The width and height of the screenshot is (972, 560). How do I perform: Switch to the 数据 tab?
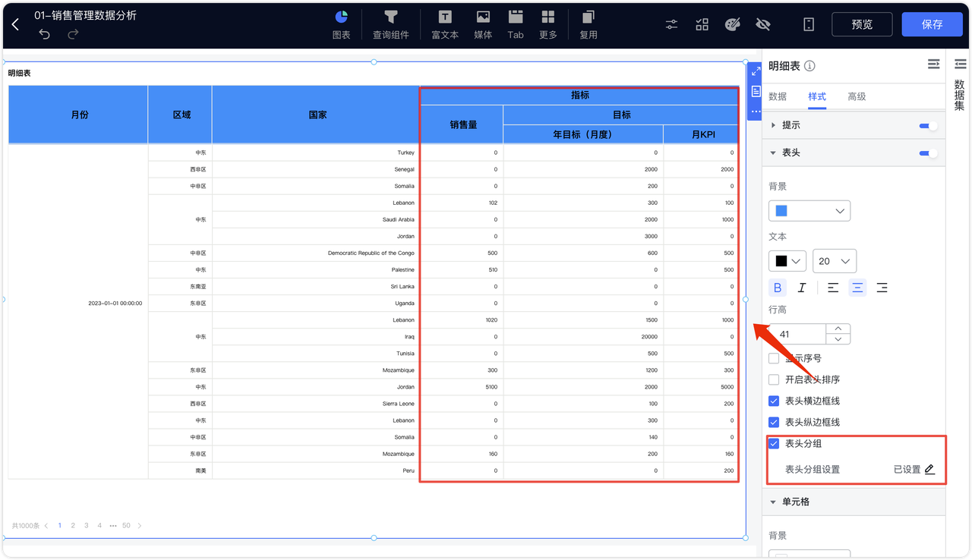click(x=778, y=96)
